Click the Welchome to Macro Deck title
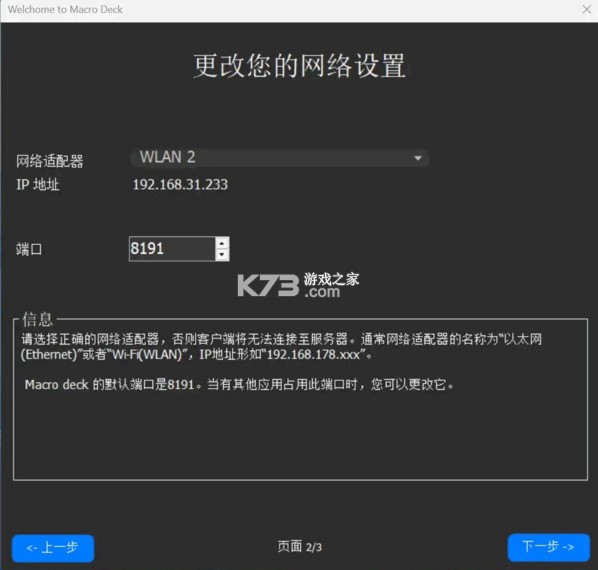Viewport: 598px width, 570px height. [x=65, y=10]
